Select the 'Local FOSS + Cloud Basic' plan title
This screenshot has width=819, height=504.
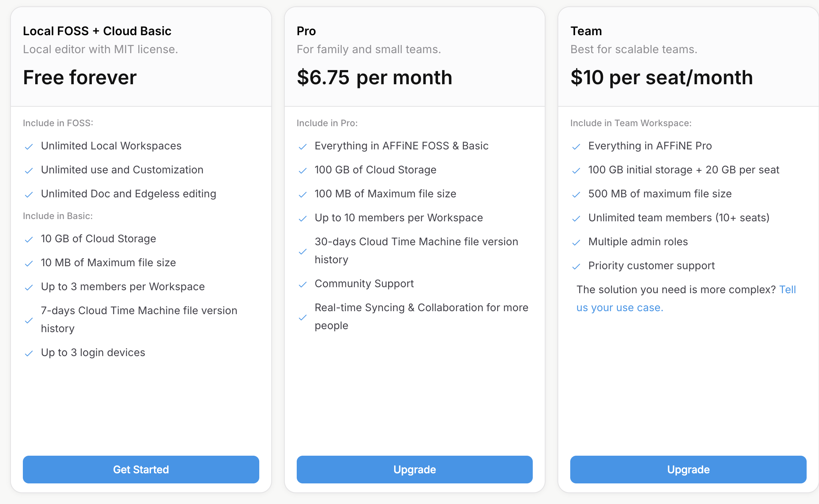pyautogui.click(x=97, y=31)
